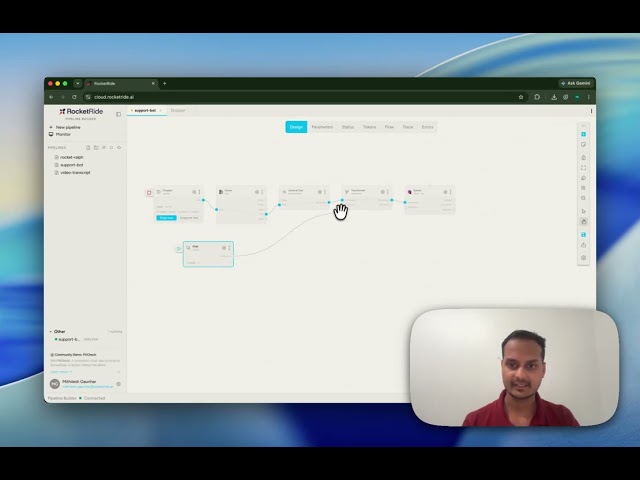Viewport: 640px width, 480px height.
Task: Switch to the Flow tab
Action: coord(389,127)
